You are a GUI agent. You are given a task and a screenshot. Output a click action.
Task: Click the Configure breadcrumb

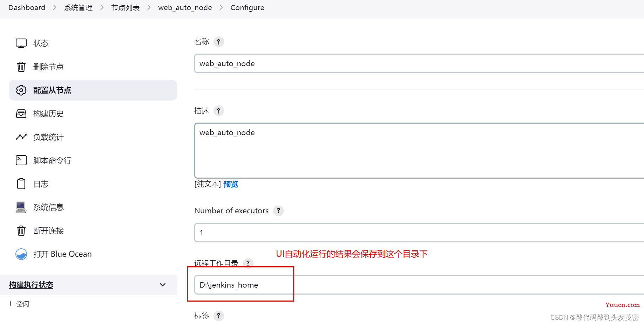[x=247, y=8]
